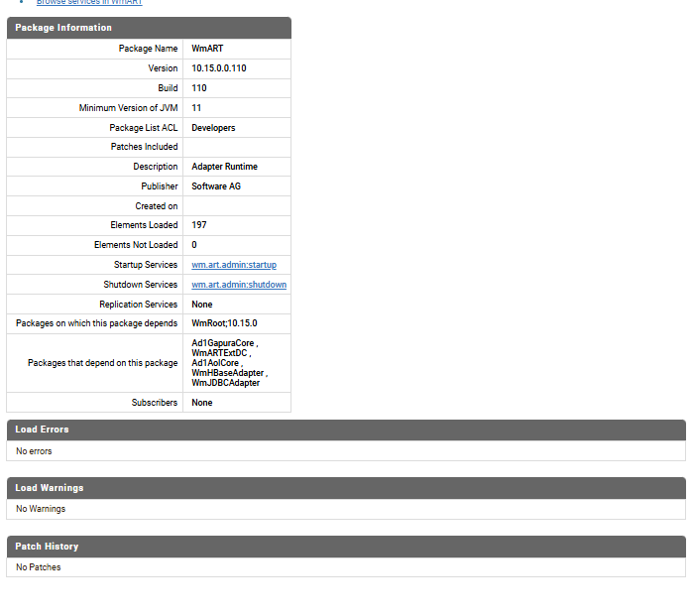Open the wm.art.admin:shutdown service link
The image size is (693, 616).
239,285
